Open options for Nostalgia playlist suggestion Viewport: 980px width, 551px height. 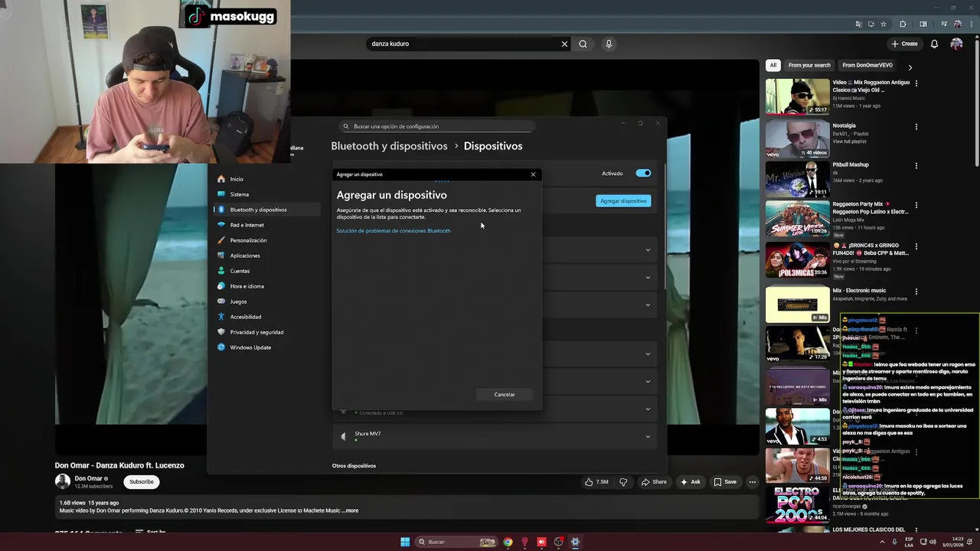[916, 127]
